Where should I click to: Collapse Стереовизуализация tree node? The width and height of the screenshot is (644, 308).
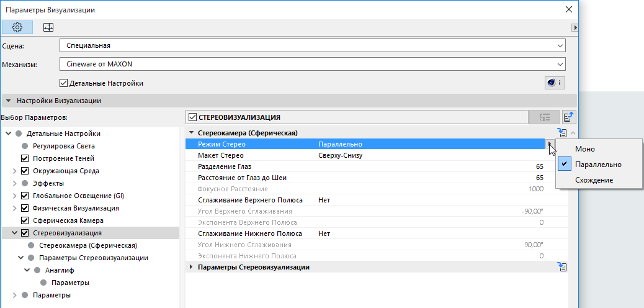[x=15, y=233]
